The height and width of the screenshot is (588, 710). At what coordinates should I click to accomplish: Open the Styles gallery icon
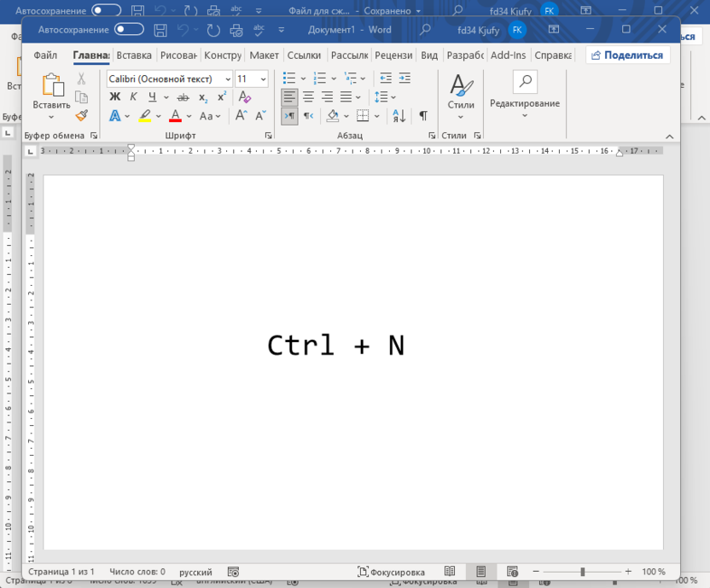461,92
